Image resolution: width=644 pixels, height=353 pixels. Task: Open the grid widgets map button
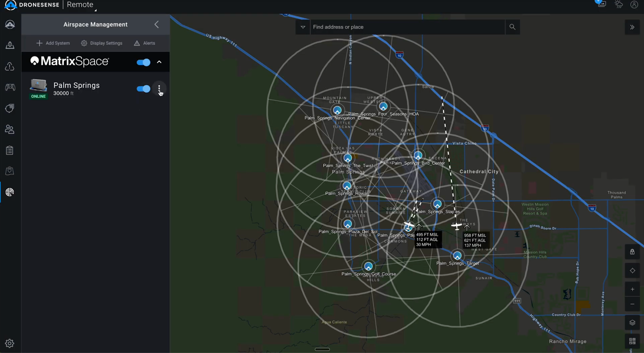pyautogui.click(x=632, y=341)
